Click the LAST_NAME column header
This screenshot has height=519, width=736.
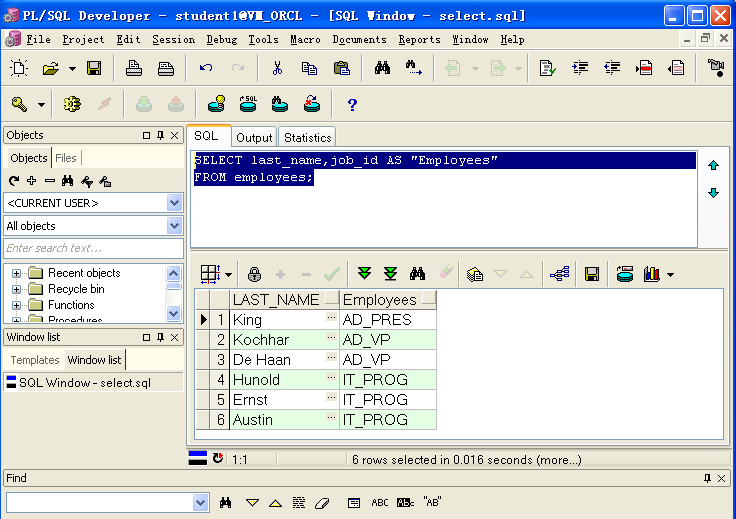284,299
